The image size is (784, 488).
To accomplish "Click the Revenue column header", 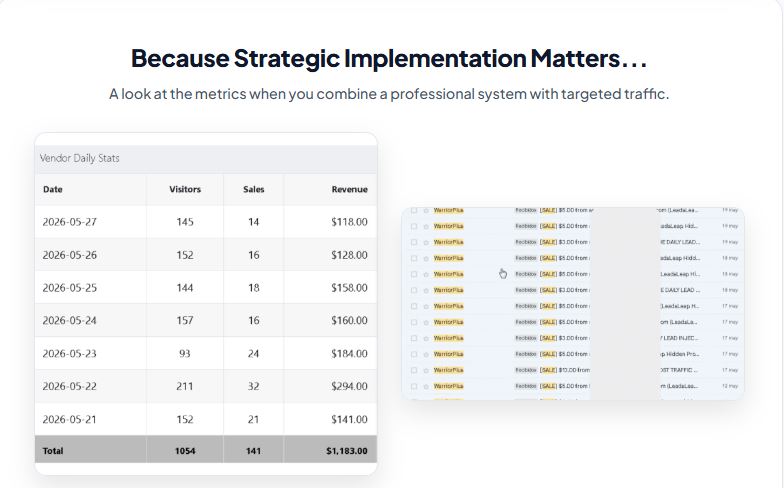I will coord(350,190).
